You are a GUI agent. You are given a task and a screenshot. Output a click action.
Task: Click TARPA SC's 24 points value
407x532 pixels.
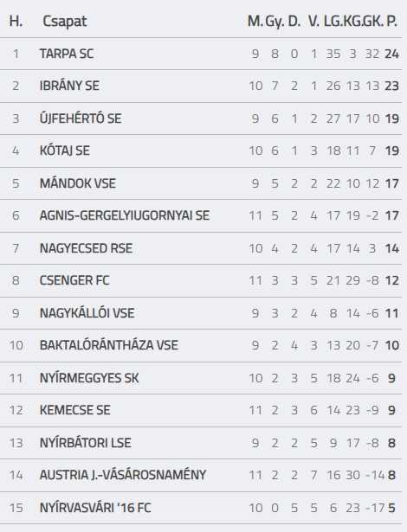tap(391, 54)
